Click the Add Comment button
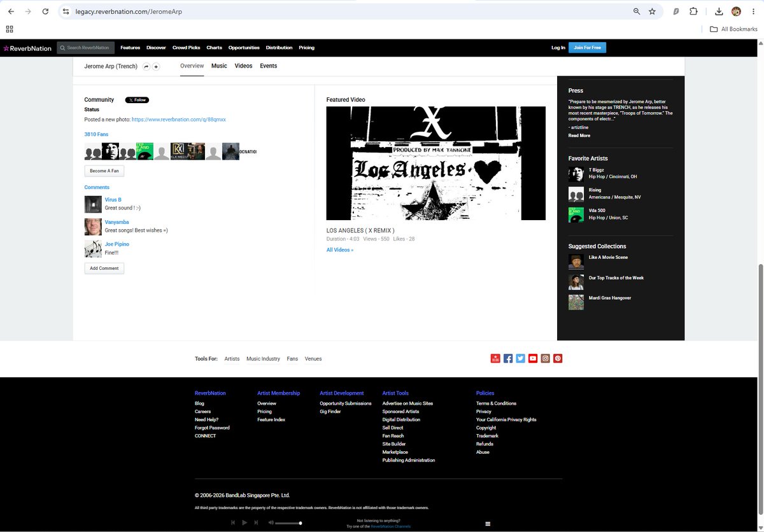 point(104,269)
